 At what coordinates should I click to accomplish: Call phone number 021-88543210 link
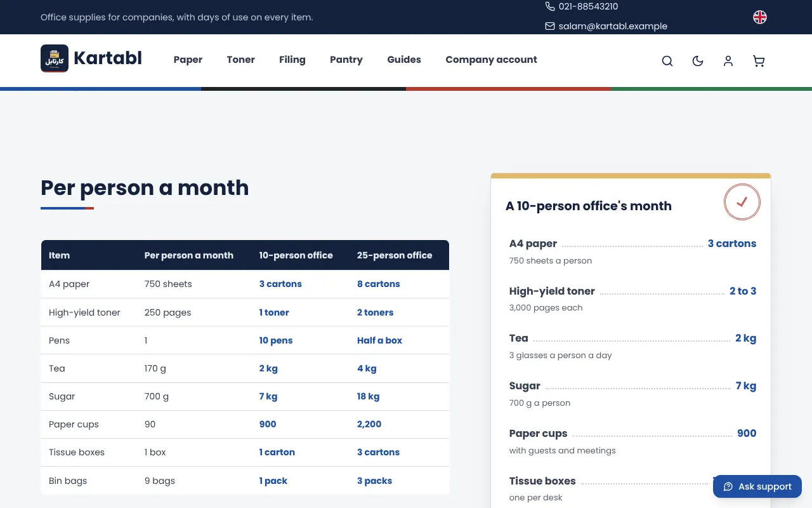(588, 6)
